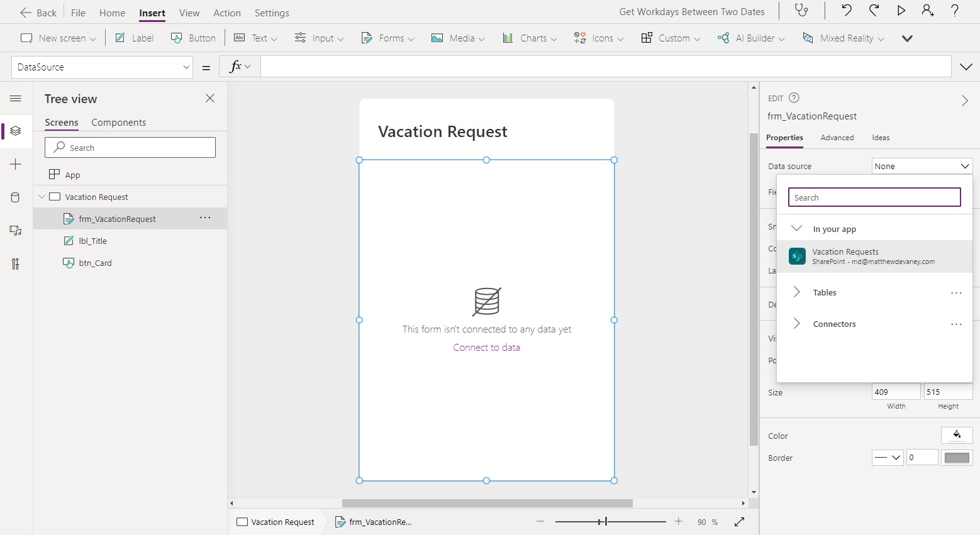Open the Tree view panel in left rail

click(x=15, y=131)
